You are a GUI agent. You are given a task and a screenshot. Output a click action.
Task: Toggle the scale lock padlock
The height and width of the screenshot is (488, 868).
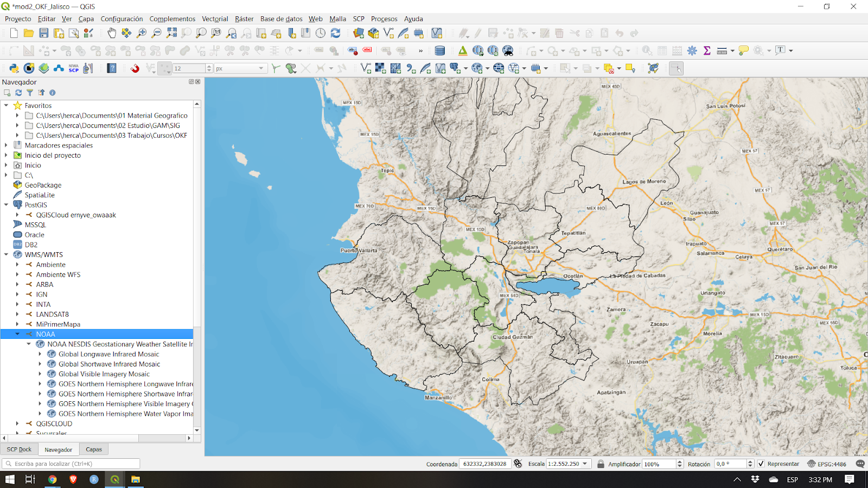[x=601, y=464]
